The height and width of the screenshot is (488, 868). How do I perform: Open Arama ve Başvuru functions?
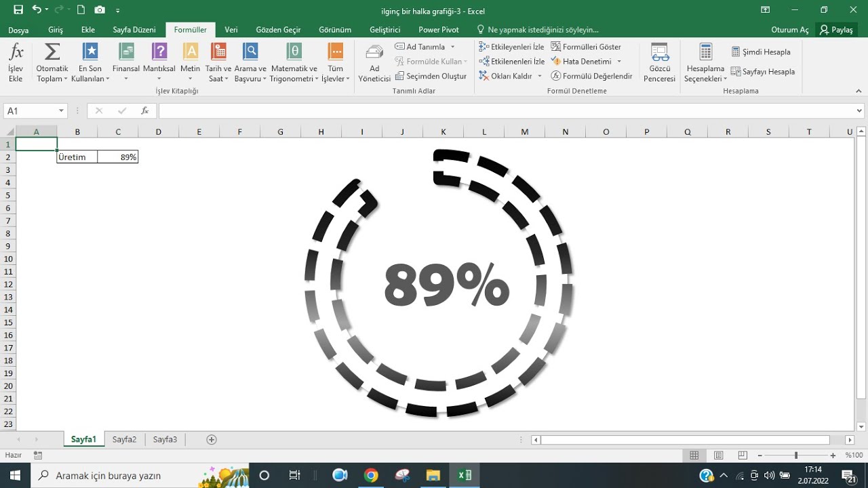251,62
